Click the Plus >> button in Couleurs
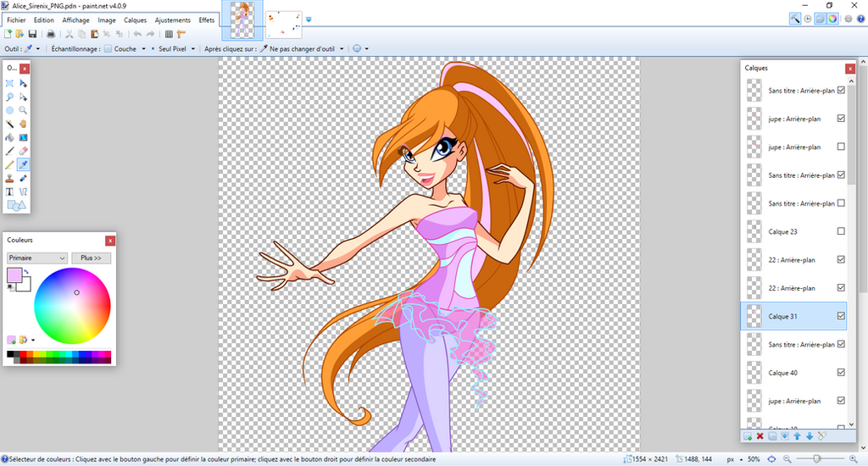This screenshot has width=868, height=466. coord(92,258)
